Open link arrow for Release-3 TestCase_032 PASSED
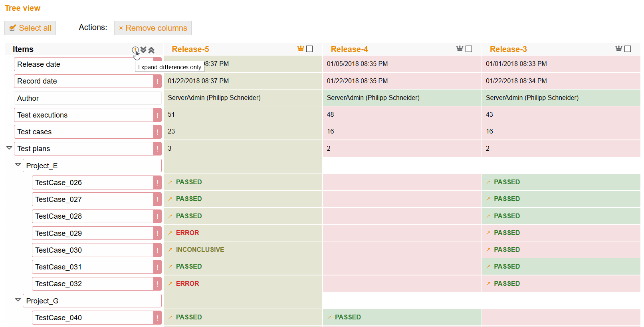 (x=488, y=284)
